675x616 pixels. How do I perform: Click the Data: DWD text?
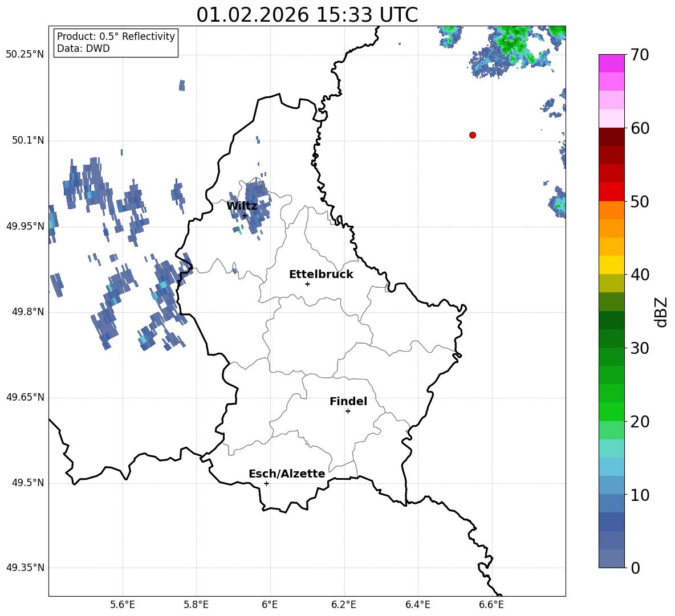pyautogui.click(x=83, y=48)
